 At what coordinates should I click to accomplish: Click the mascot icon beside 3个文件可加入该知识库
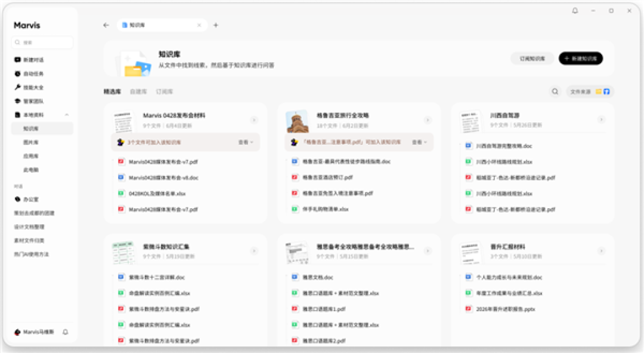pos(120,142)
